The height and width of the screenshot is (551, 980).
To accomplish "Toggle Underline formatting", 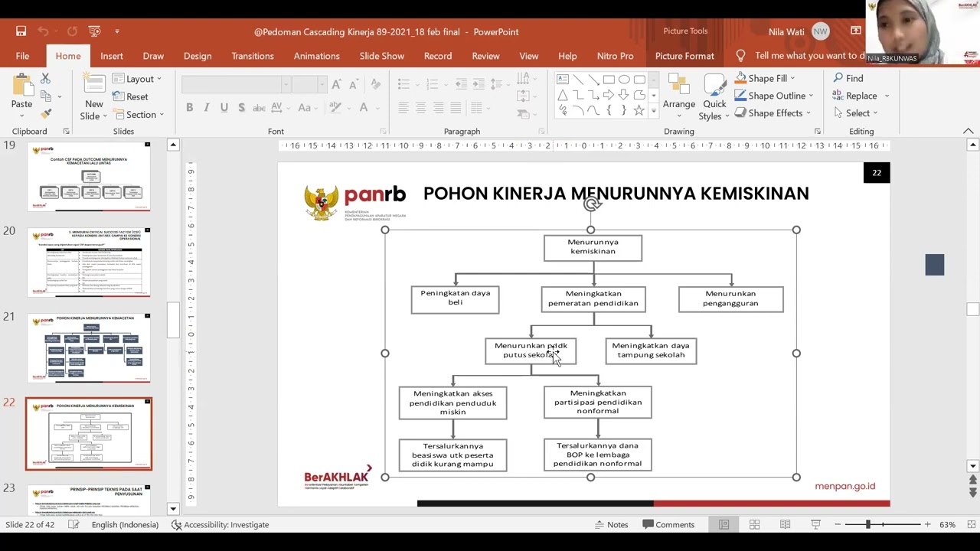I will [x=224, y=108].
